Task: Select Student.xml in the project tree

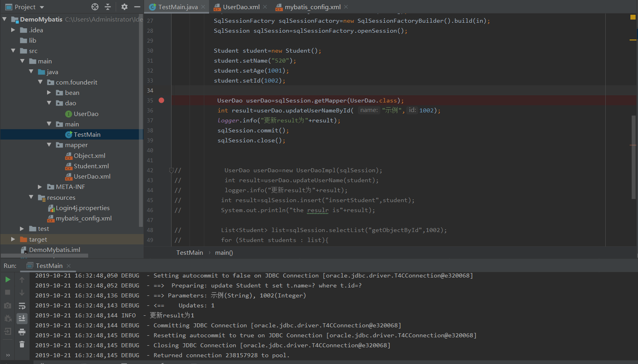Action: click(x=91, y=166)
